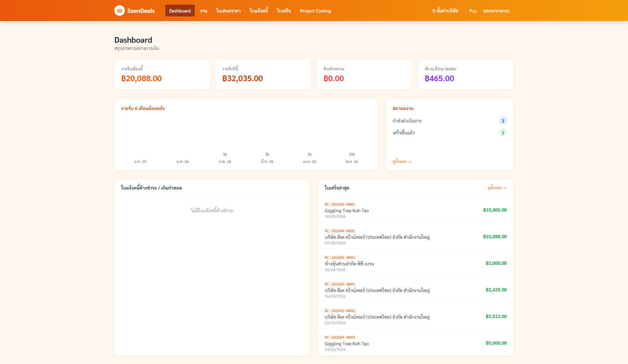Click the SaenDeals brand name
Viewport: 628px width, 364px height.
click(x=141, y=11)
